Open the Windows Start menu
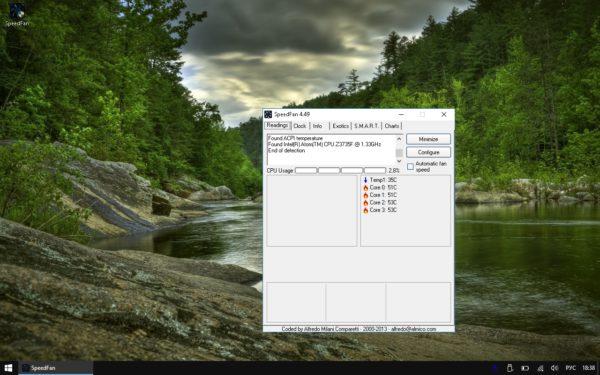Screen dimensions: 600x375 pyautogui.click(x=8, y=368)
